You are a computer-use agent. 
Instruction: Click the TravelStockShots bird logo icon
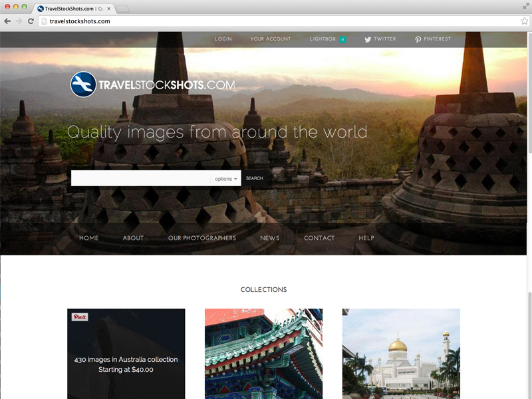pos(83,84)
